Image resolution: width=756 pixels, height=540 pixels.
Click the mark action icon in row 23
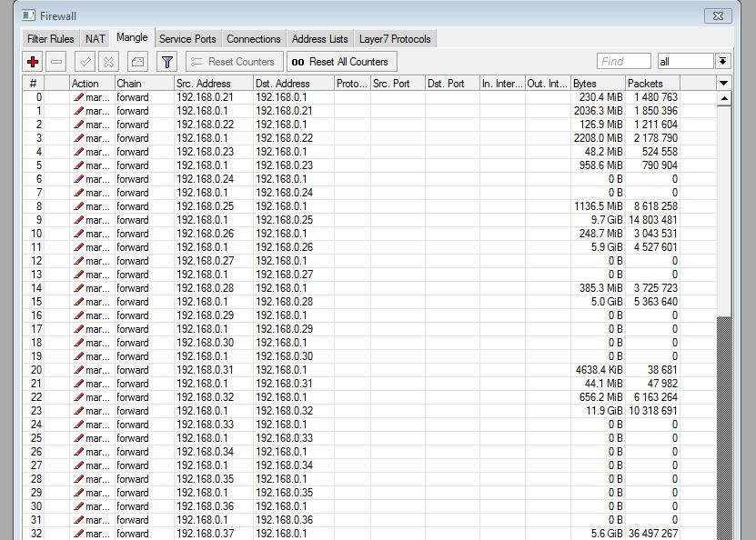pos(78,411)
